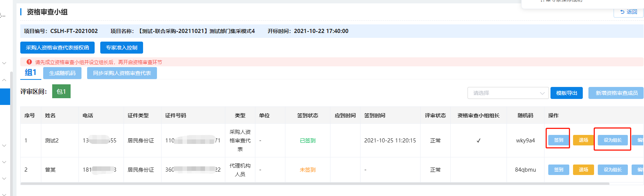Click the 返回 back button
This screenshot has height=196, width=644.
(x=629, y=12)
